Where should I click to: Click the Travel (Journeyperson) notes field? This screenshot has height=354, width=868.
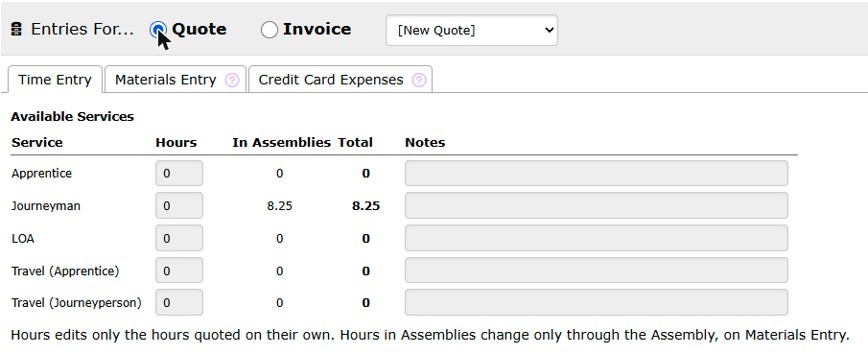tap(597, 302)
